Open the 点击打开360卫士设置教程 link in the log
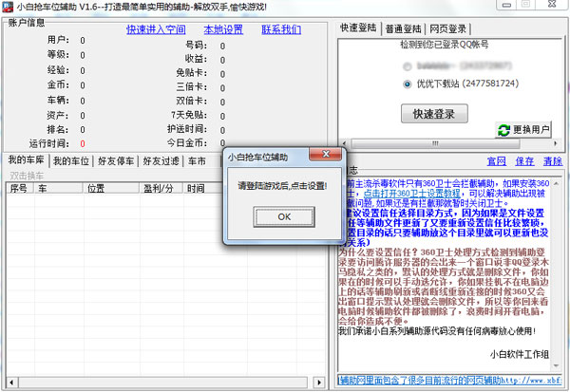Image resolution: width=570 pixels, height=392 pixels. click(x=411, y=194)
